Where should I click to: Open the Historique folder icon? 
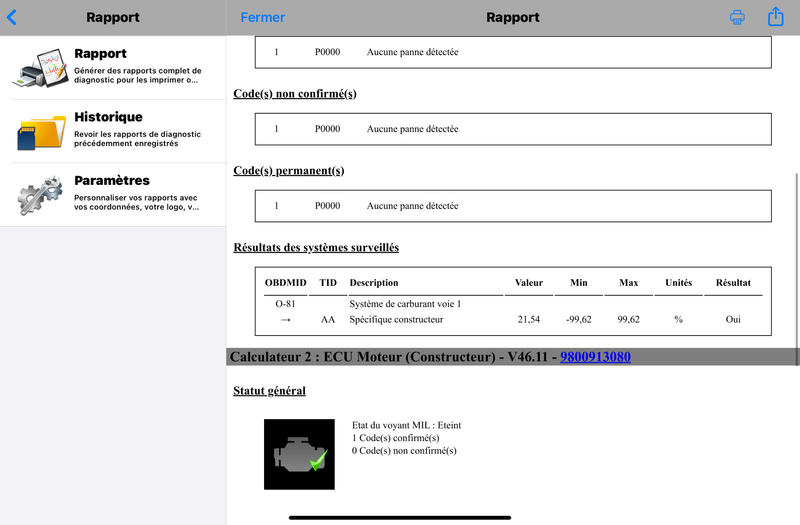41,132
